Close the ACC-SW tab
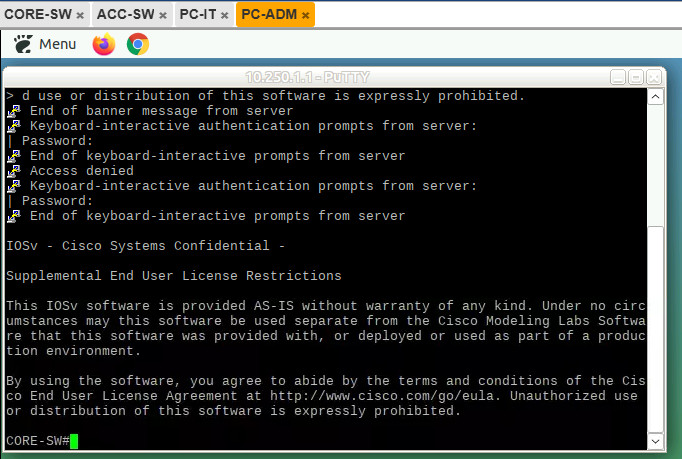 [x=163, y=15]
